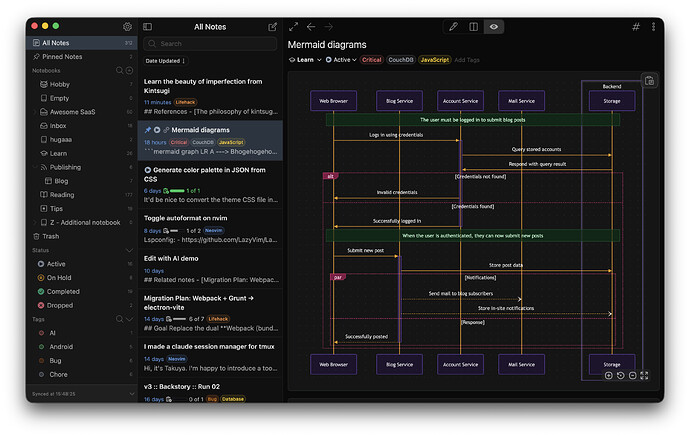The width and height of the screenshot is (690, 436).
Task: Open the Active status dropdown
Action: tap(341, 60)
